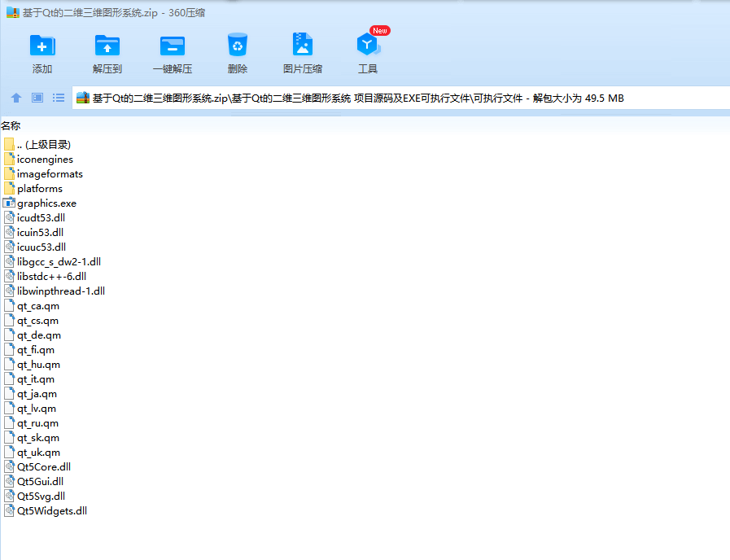Viewport: 730px width, 560px height.
Task: Click the address path input field
Action: pyautogui.click(x=400, y=98)
